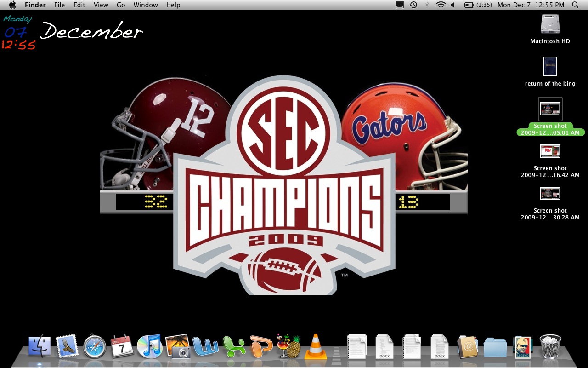Screen dimensions: 588x368
Task: Select Macintosh HD drive icon
Action: [550, 24]
